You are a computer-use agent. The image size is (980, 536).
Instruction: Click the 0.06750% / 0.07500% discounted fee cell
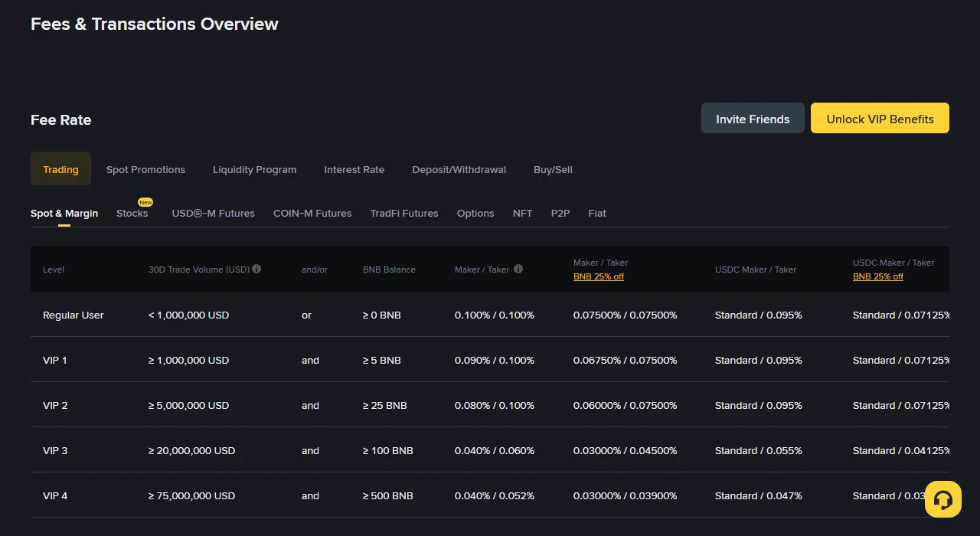point(626,360)
